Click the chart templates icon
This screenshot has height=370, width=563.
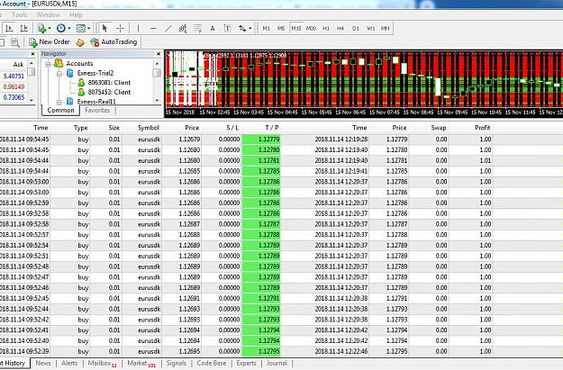tap(81, 28)
